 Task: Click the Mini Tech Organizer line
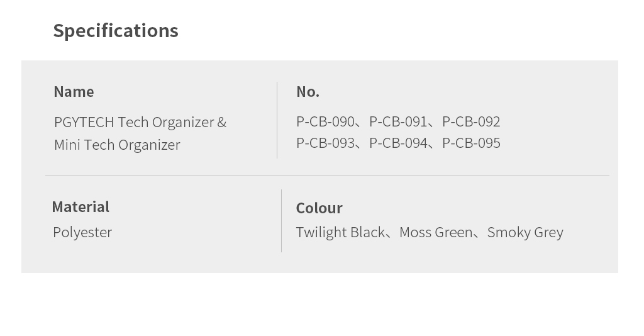pos(117,145)
